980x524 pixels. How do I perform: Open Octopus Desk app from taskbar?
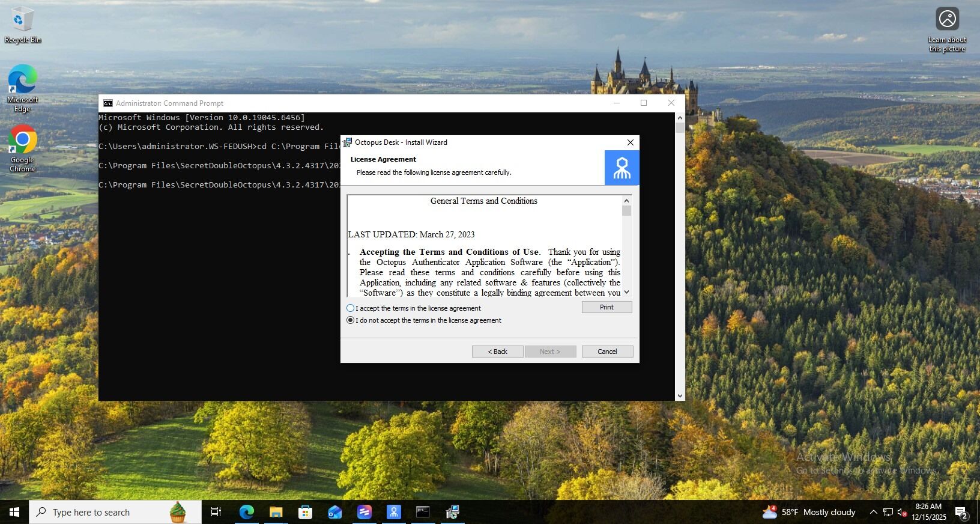(394, 512)
